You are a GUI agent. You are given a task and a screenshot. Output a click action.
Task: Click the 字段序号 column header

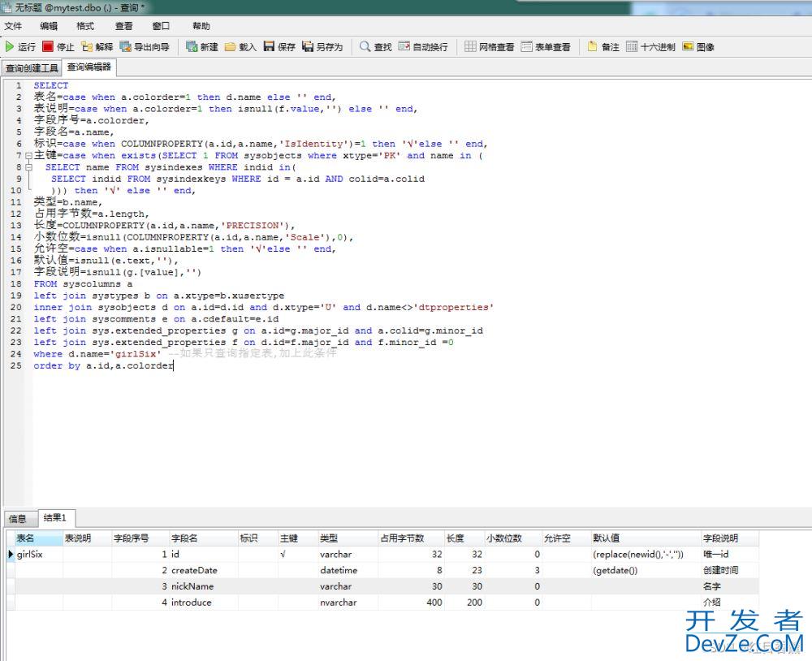[x=140, y=538]
